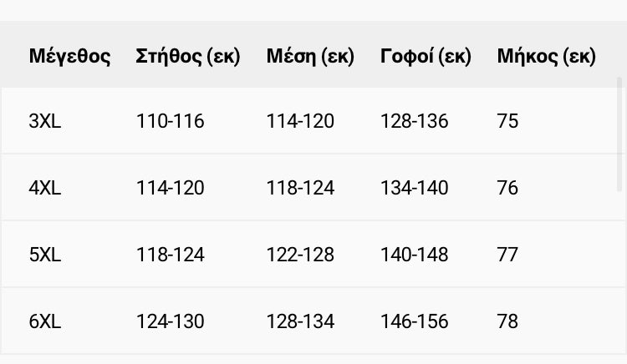
Task: Click the vertical scrollbar on right edge
Action: pos(619,134)
